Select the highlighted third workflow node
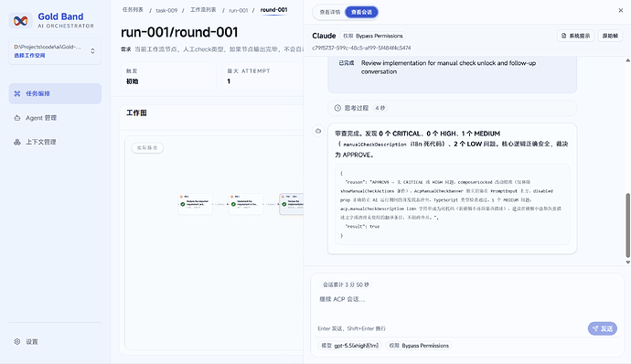The height and width of the screenshot is (364, 631). click(292, 204)
